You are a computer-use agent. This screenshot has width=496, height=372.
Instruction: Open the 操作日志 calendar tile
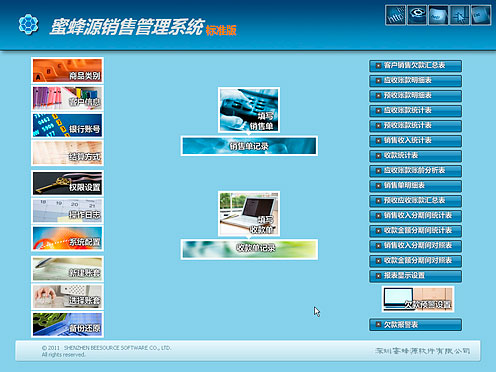click(x=67, y=211)
